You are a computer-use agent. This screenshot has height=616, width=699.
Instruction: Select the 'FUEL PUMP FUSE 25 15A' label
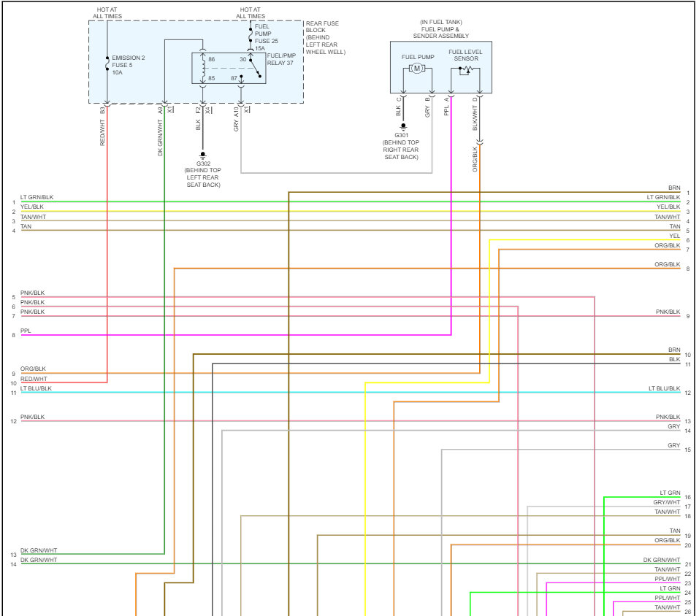[x=266, y=37]
